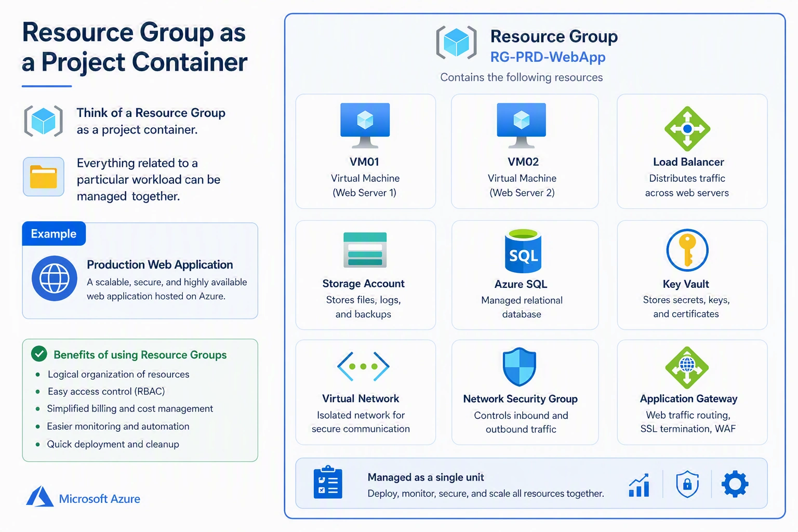Click the "Key Vault" heading text

click(x=686, y=284)
